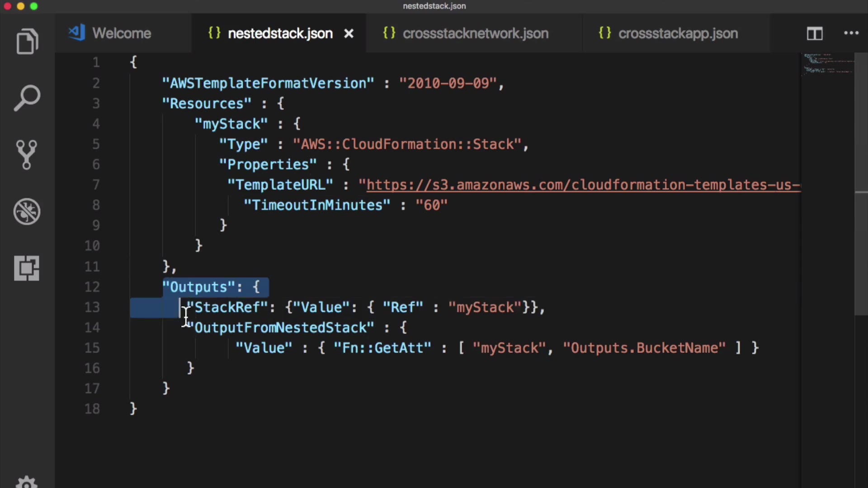Open the Explorer files panel
868x488 pixels.
(27, 42)
